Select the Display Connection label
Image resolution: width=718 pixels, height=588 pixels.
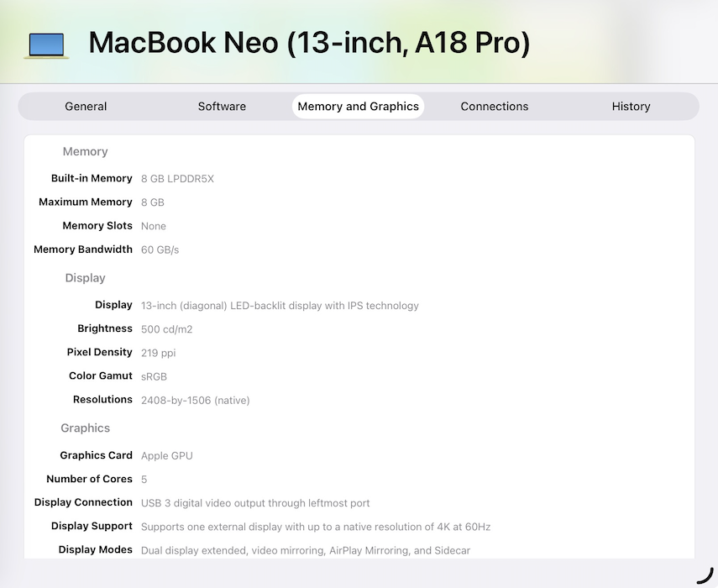(83, 502)
